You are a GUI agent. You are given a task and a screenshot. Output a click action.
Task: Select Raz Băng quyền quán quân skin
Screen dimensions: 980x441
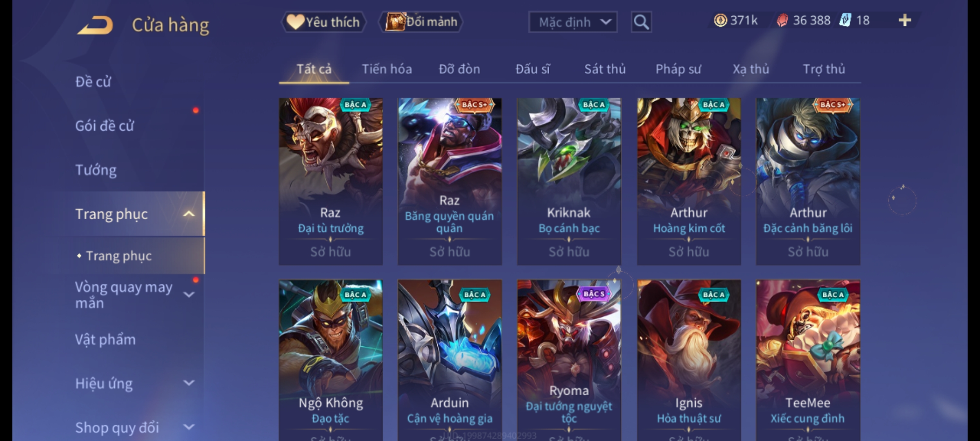(x=450, y=181)
